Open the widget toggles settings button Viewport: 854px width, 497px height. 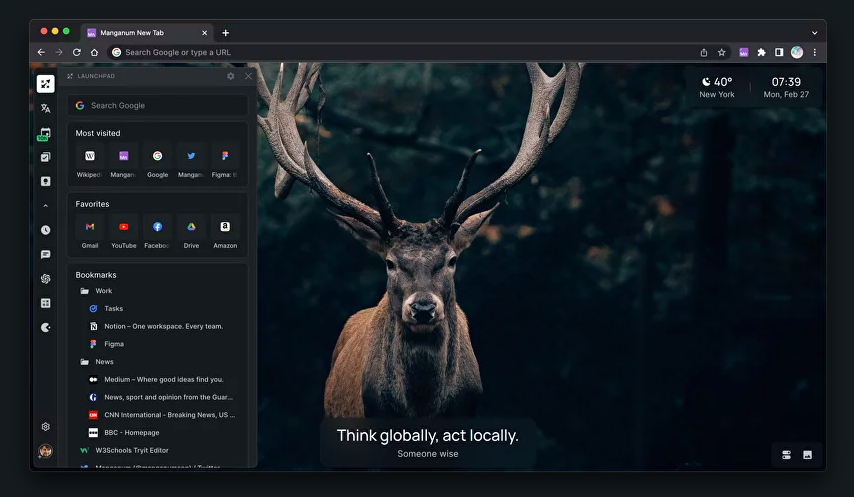pyautogui.click(x=786, y=455)
